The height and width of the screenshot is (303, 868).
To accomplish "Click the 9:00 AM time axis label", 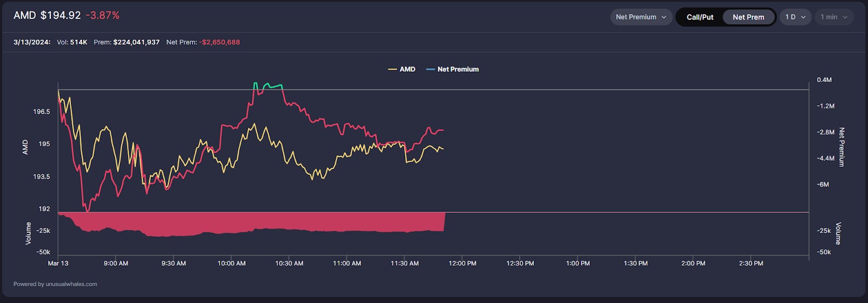I will (116, 263).
